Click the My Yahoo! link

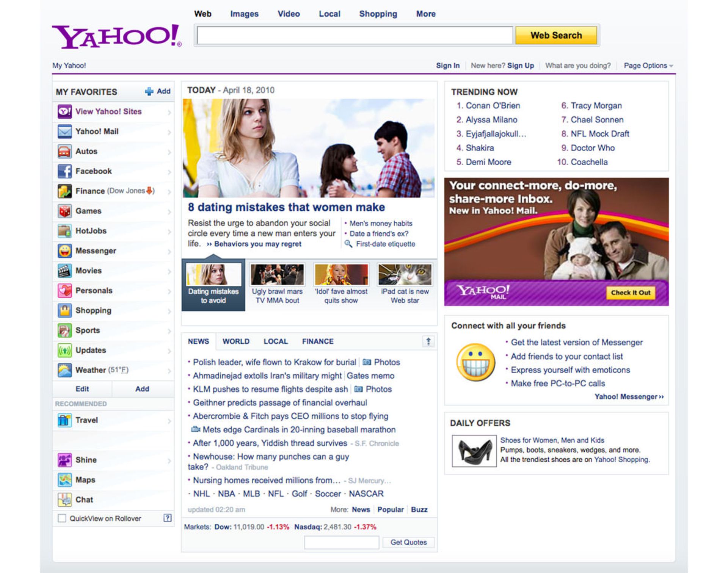pos(69,66)
